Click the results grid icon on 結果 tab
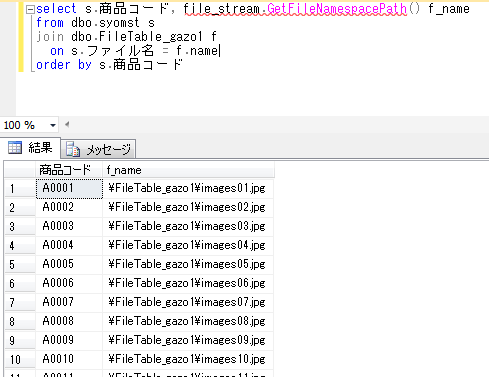Image resolution: width=489 pixels, height=377 pixels. (x=15, y=147)
